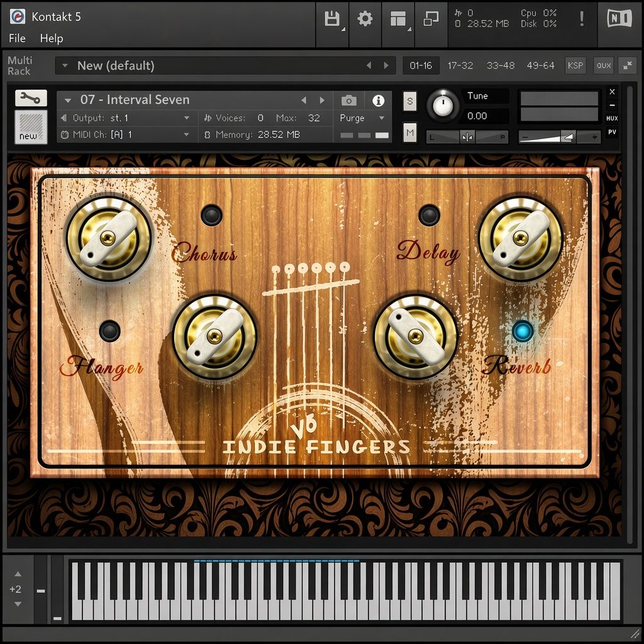This screenshot has width=644, height=644.
Task: Turn off the lit Reverb LED
Action: [x=523, y=331]
